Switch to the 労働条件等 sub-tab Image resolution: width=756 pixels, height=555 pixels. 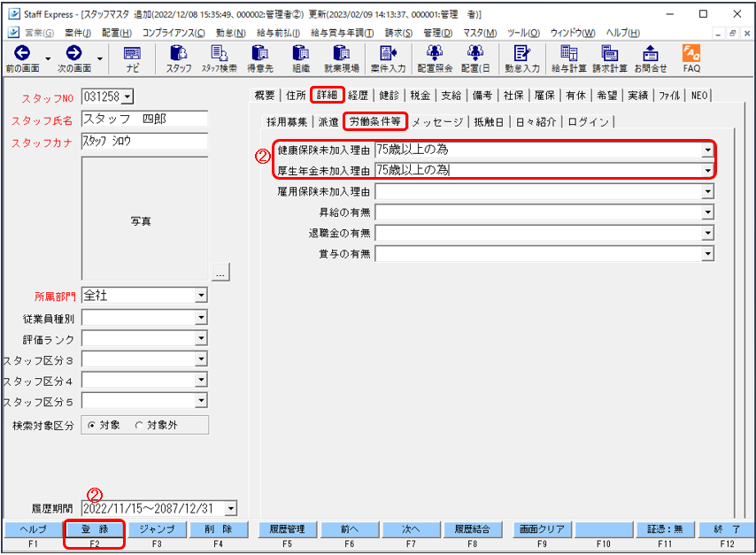pos(375,121)
